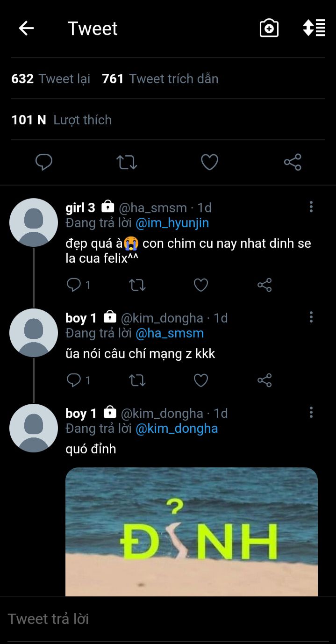Retweet the main tweet
336x644 pixels.
[126, 163]
